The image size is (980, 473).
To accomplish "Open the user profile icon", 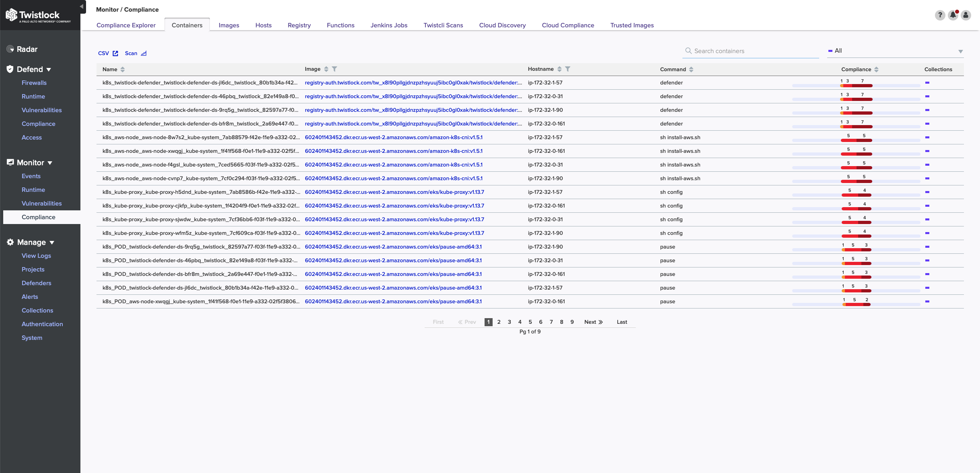I will click(x=966, y=15).
